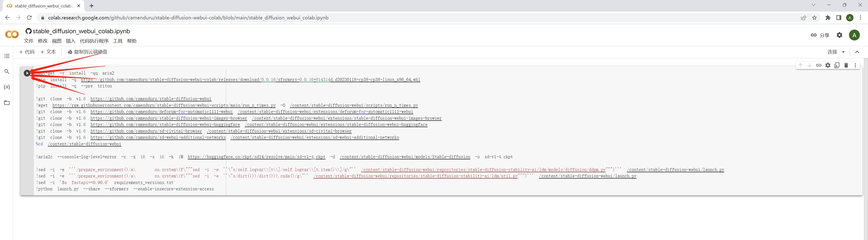Open the sd-civitai-browser repo link
Image resolution: width=868 pixels, height=240 pixels.
146,131
